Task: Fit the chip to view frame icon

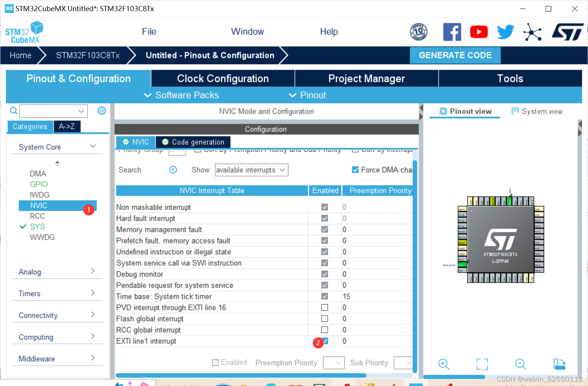Action: pyautogui.click(x=482, y=364)
